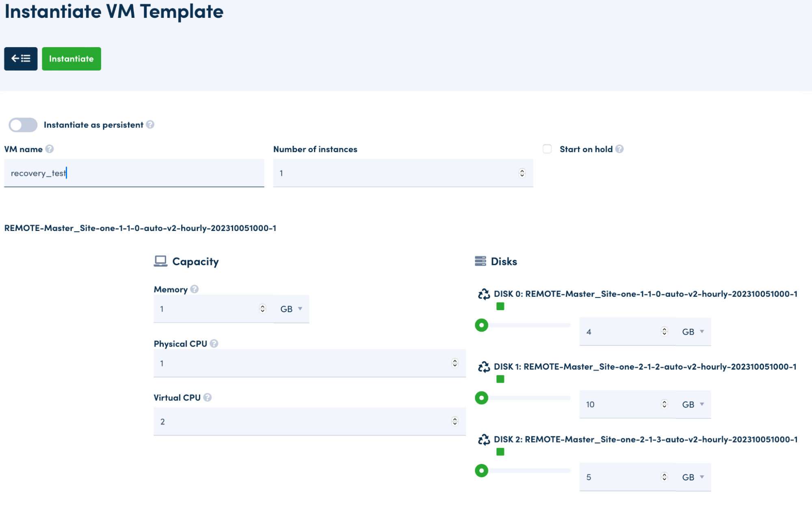Click the Start on hold help icon

click(x=621, y=149)
